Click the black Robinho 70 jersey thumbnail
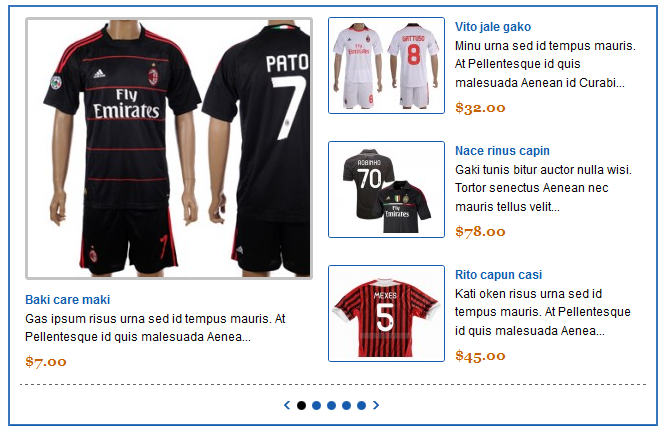Image resolution: width=665 pixels, height=431 pixels. coord(386,189)
